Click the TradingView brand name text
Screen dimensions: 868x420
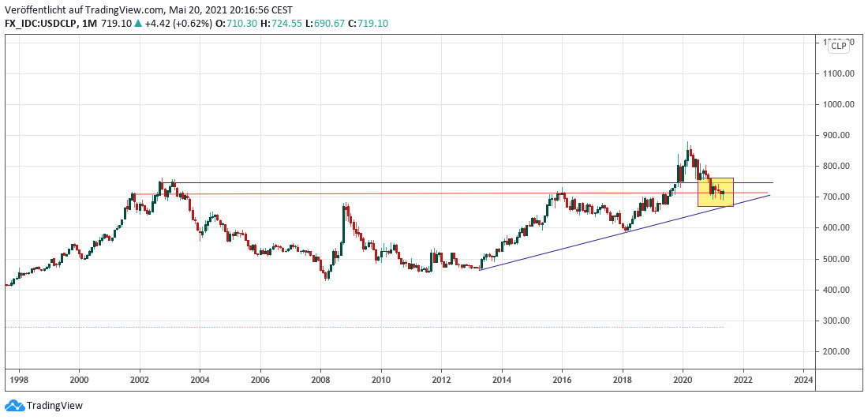(54, 406)
